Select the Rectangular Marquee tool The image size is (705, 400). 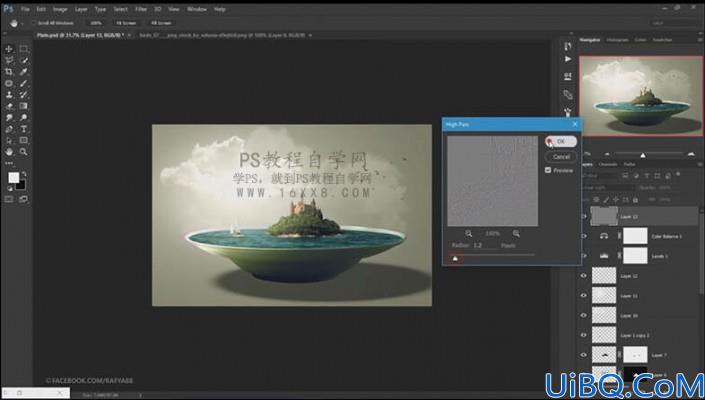(x=23, y=49)
